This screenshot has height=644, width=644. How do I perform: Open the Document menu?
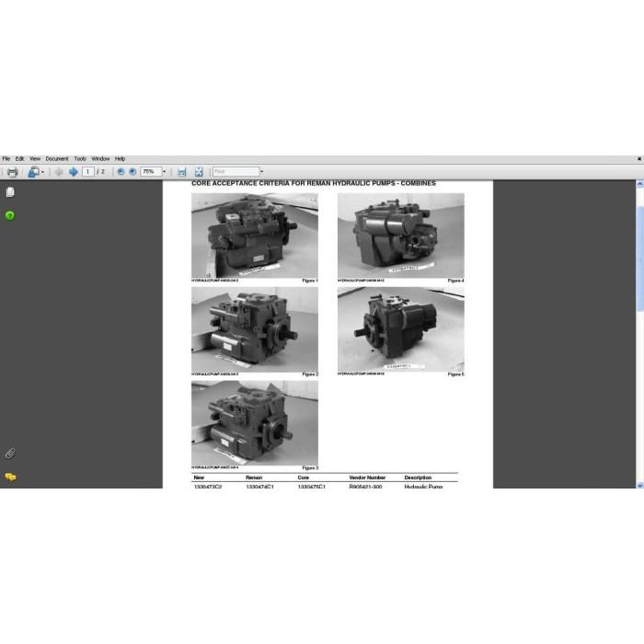pyautogui.click(x=57, y=158)
